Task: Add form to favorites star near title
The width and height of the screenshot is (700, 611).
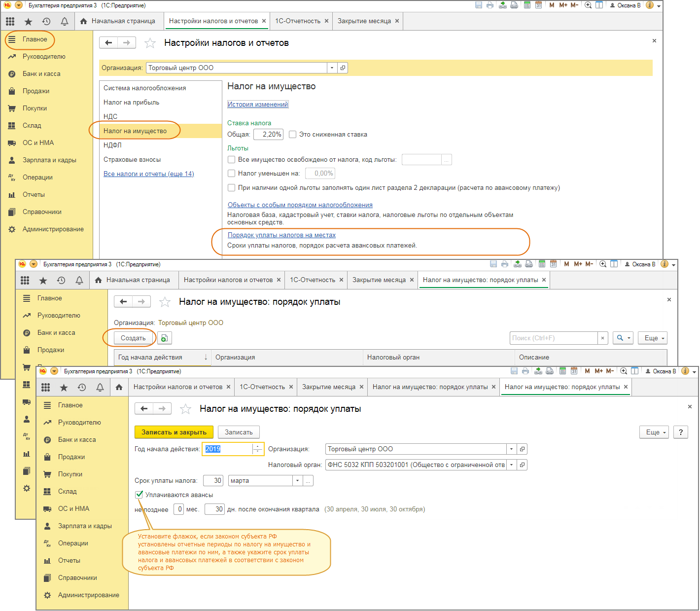Action: pyautogui.click(x=185, y=409)
